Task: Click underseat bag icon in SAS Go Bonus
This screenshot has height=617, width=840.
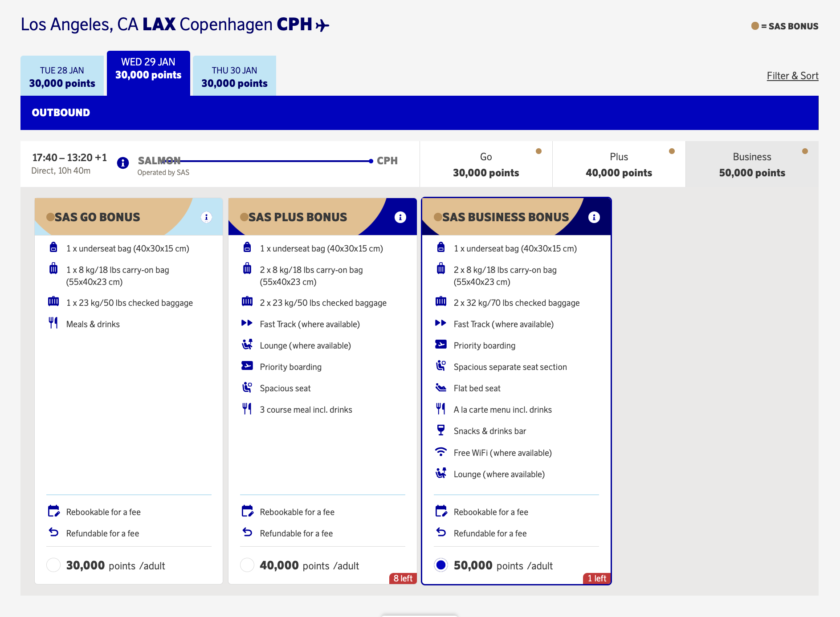Action: tap(53, 247)
